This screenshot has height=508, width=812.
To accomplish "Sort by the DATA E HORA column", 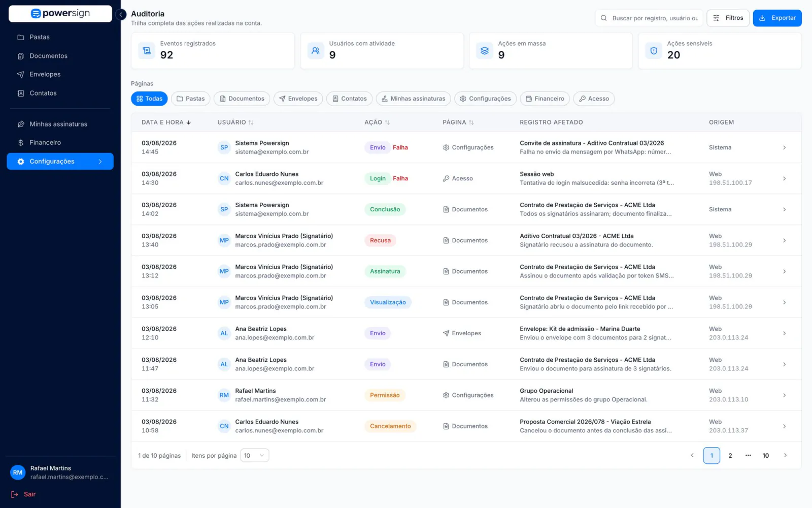I will pos(166,122).
